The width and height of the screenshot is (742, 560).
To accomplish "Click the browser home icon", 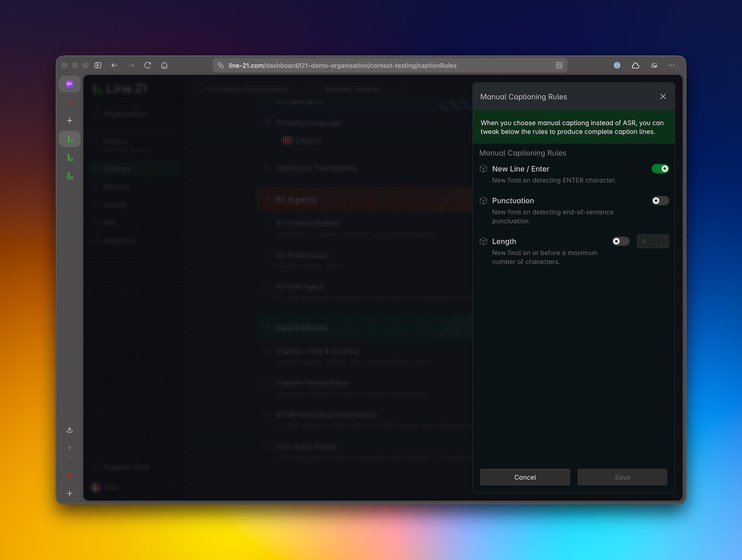I will pyautogui.click(x=164, y=65).
